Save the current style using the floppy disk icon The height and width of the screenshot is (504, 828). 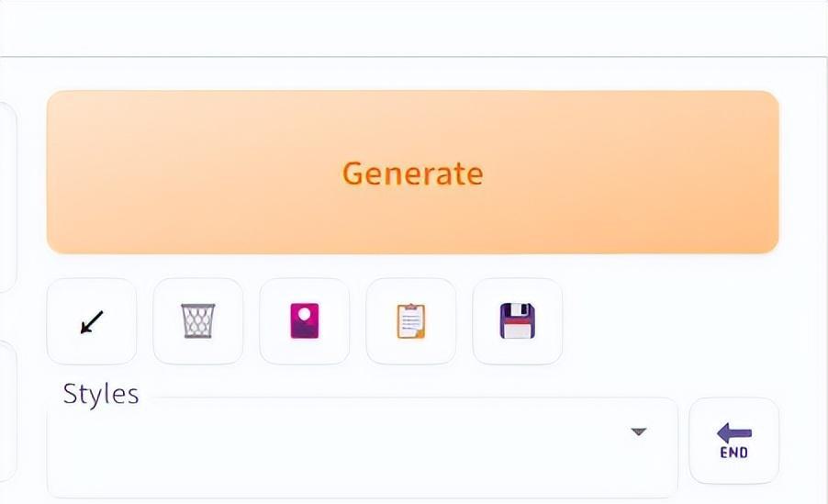tap(518, 321)
